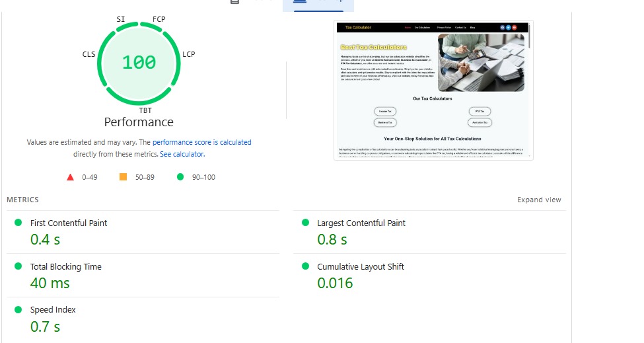Click the Performance heading under the gauge
The height and width of the screenshot is (343, 644).
tap(139, 122)
